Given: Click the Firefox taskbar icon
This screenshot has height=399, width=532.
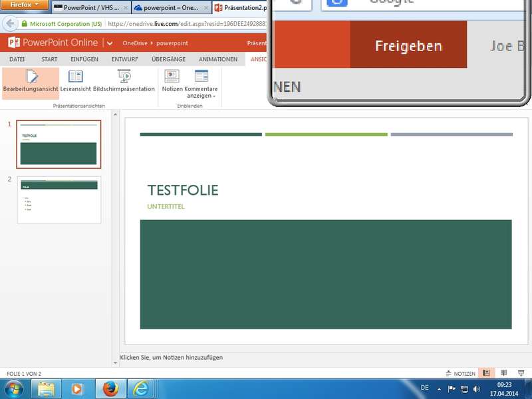Looking at the screenshot, I should click(110, 389).
